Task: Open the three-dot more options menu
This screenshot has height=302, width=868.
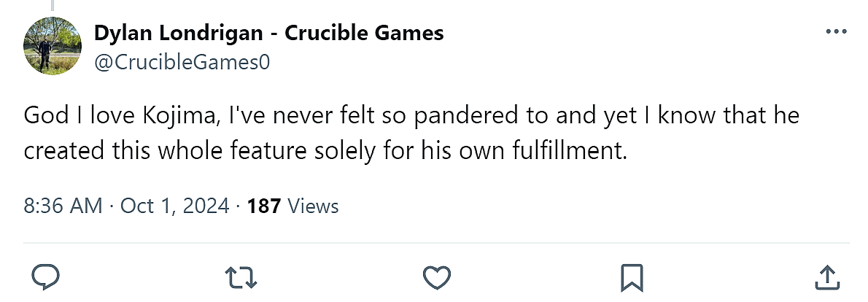Action: click(834, 33)
